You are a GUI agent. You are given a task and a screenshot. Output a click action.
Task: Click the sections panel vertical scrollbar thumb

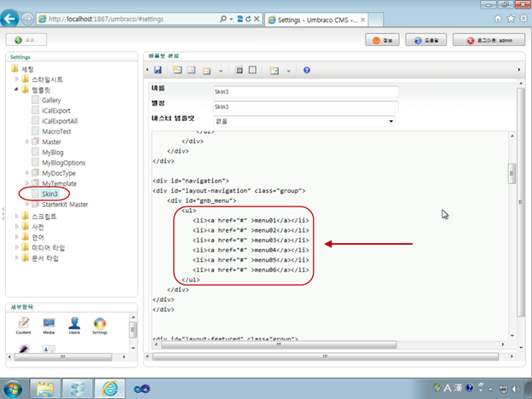[x=133, y=330]
